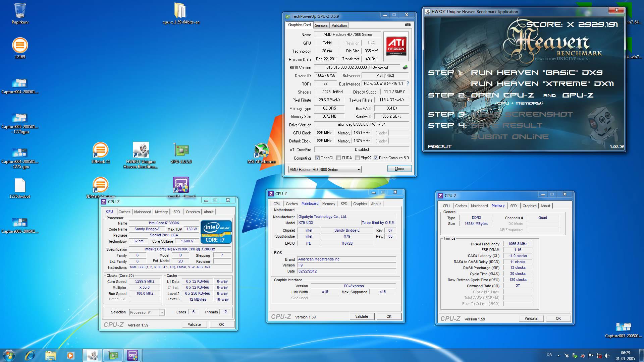Click the Show Desktop strip beside the clock
Image resolution: width=644 pixels, height=362 pixels.
pyautogui.click(x=641, y=355)
